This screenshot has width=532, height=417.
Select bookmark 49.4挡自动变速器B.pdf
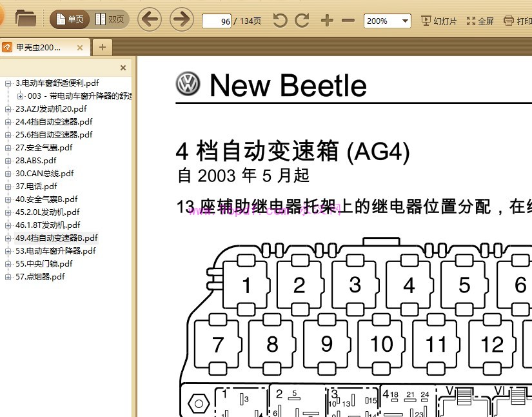[x=57, y=238]
